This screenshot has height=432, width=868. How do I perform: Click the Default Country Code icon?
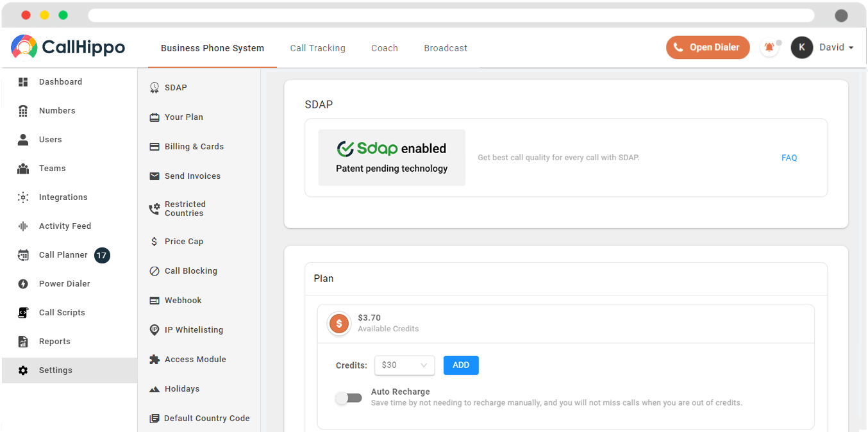tap(154, 419)
